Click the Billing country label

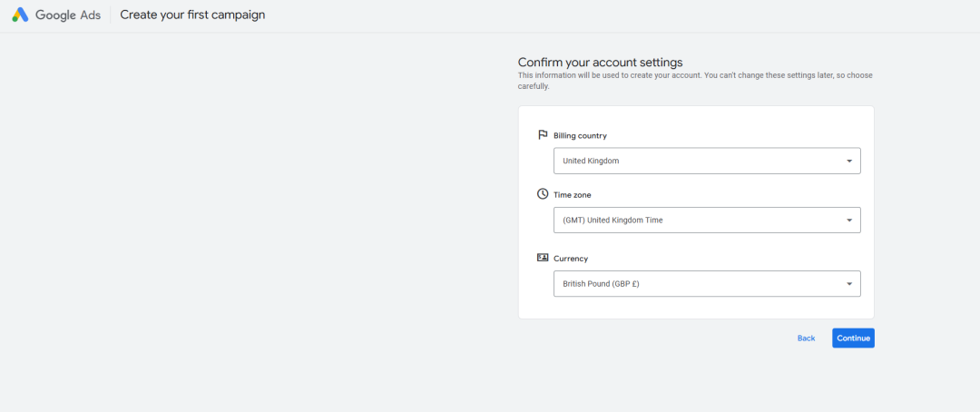point(580,135)
